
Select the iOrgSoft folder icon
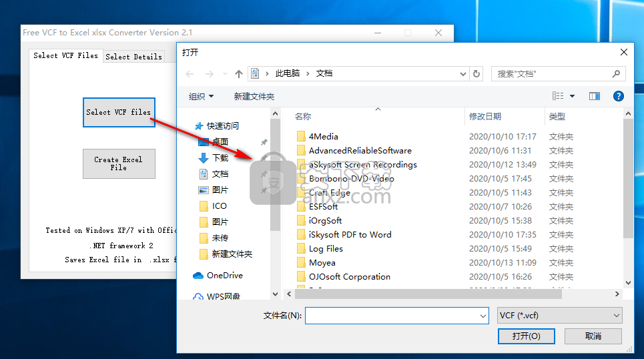pos(301,221)
